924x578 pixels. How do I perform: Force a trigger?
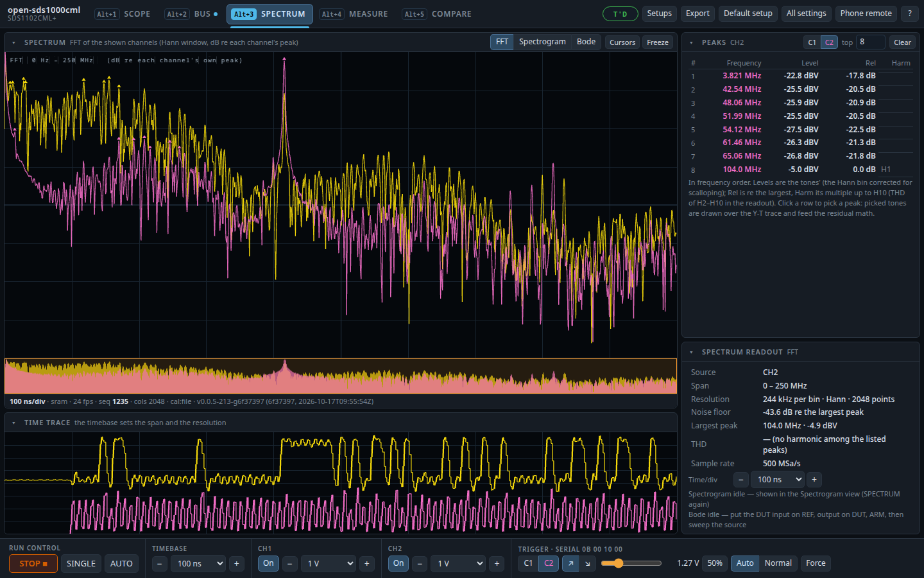[816, 563]
